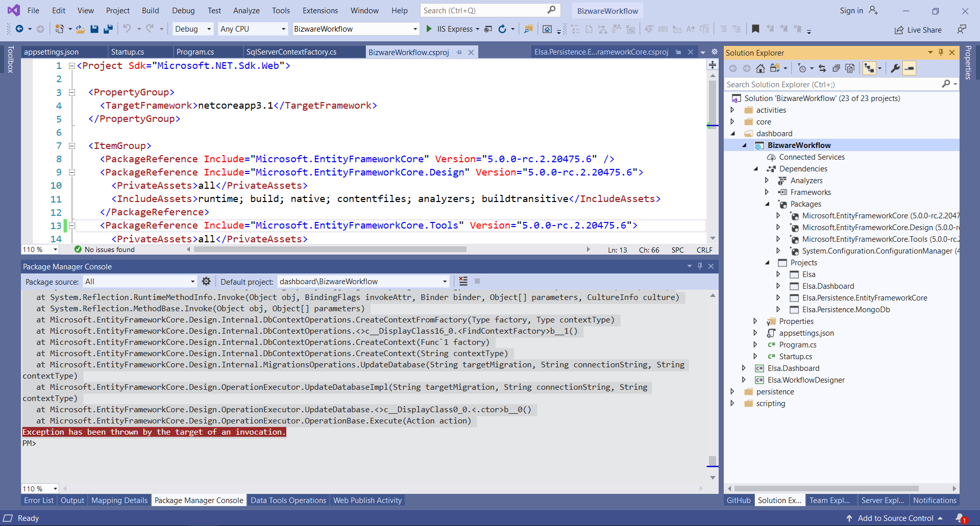This screenshot has width=980, height=526.
Task: Open the Debug menu
Action: click(183, 10)
